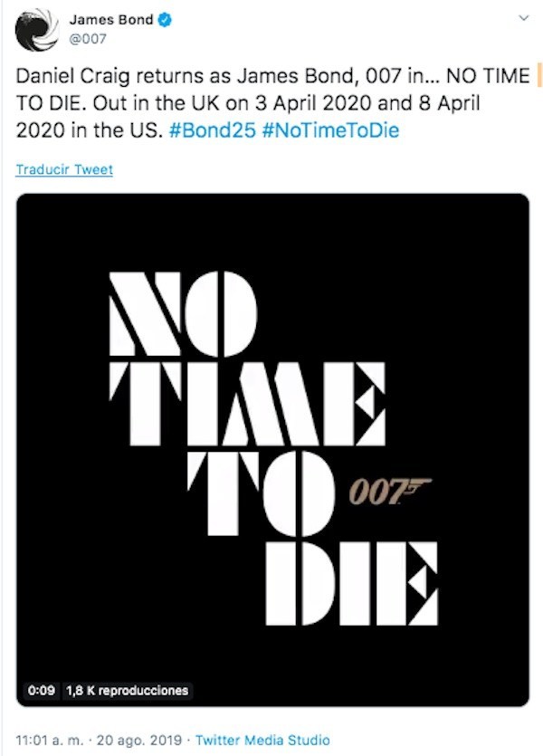
Task: Click the @007 handle
Action: click(89, 40)
